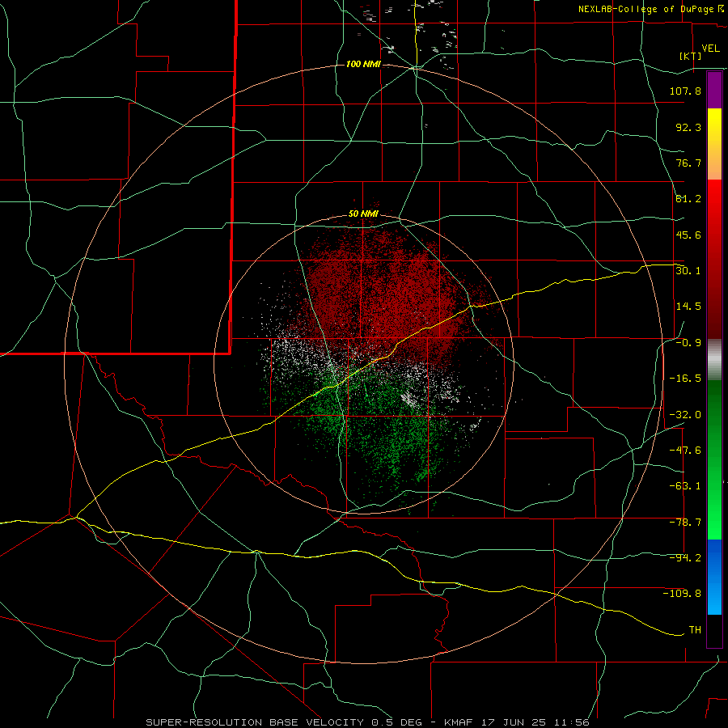Select the -63.1 velocity scale value
This screenshot has width=728, height=728.
point(685,486)
